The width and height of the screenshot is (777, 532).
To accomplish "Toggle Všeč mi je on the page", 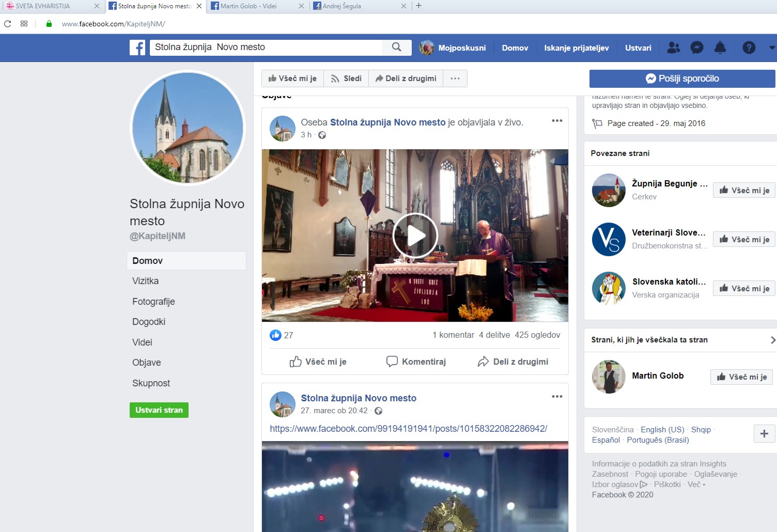I will click(292, 79).
